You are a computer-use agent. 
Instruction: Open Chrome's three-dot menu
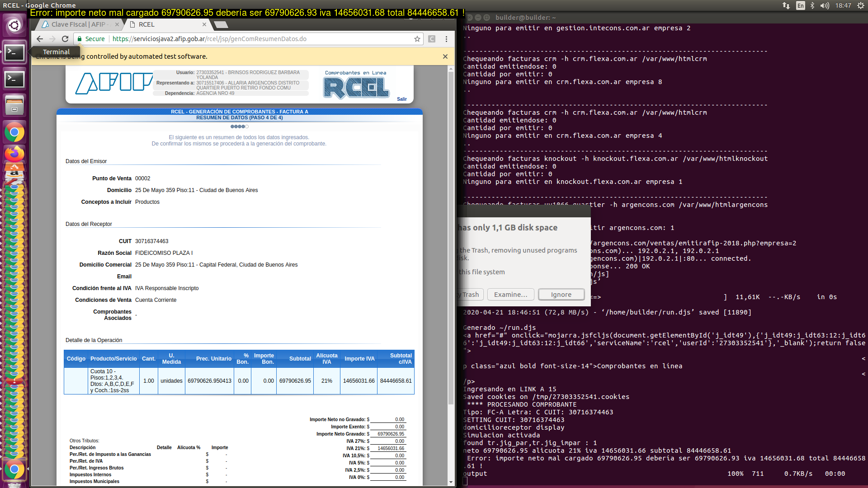pyautogui.click(x=446, y=39)
